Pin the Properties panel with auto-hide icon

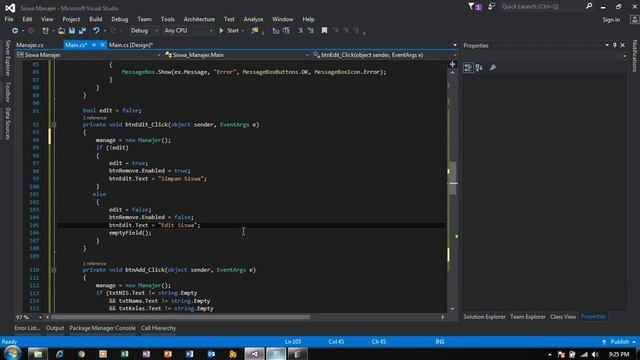(x=615, y=45)
